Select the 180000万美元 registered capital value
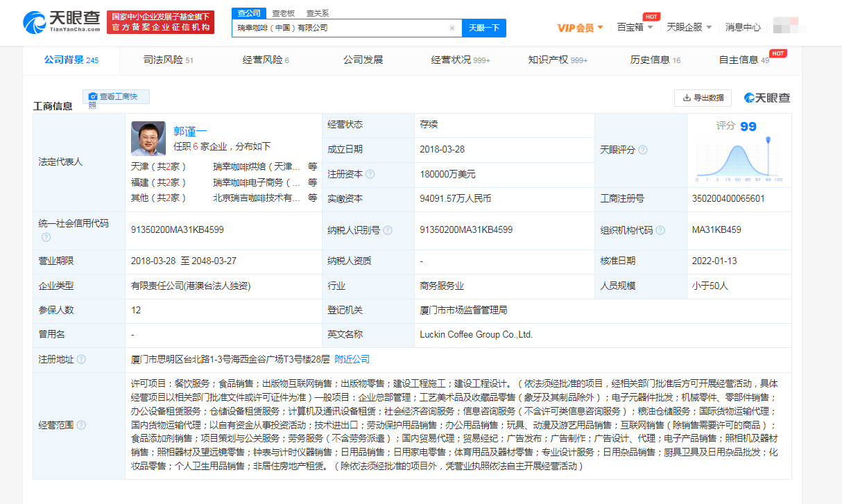This screenshot has width=842, height=504. (447, 174)
